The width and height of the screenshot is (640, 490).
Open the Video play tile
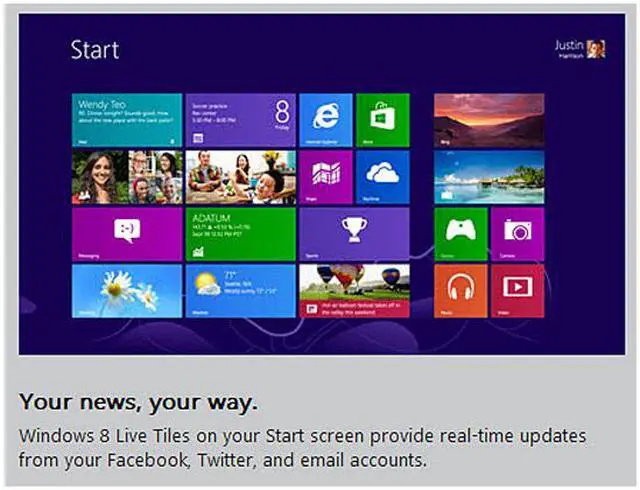pos(518,291)
